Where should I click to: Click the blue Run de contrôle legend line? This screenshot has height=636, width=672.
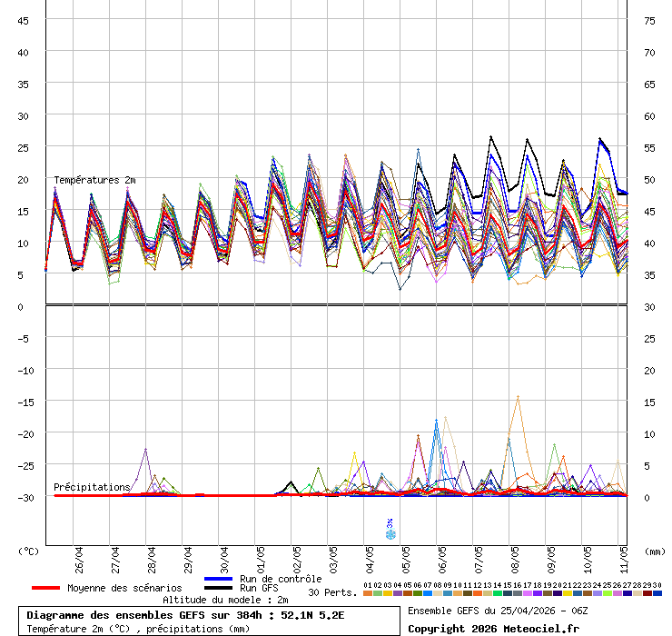[219, 579]
